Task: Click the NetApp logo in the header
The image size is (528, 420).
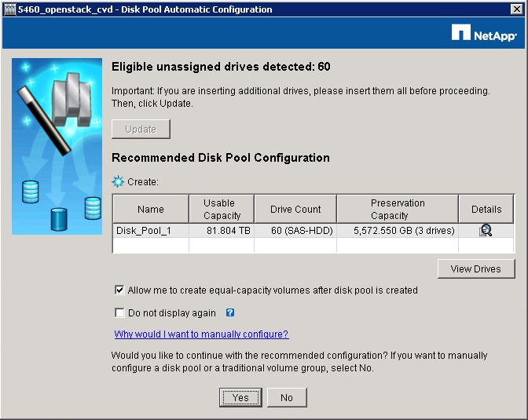Action: tap(484, 33)
